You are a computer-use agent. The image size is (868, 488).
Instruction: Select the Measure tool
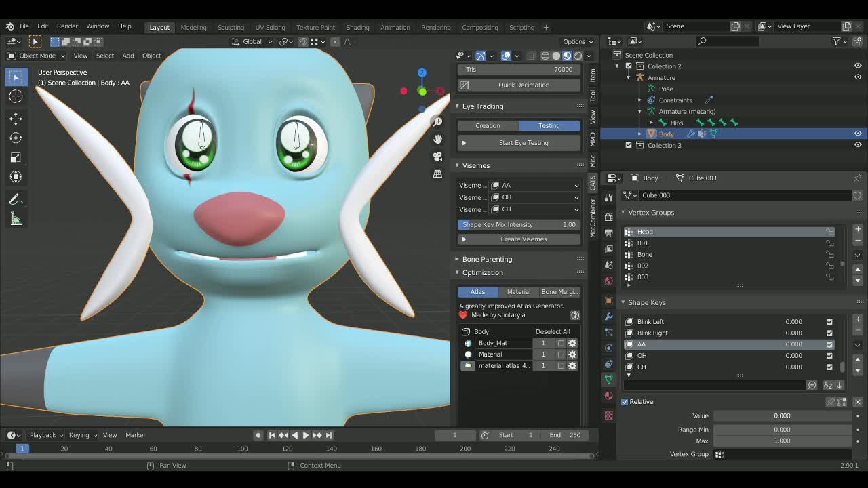(16, 219)
